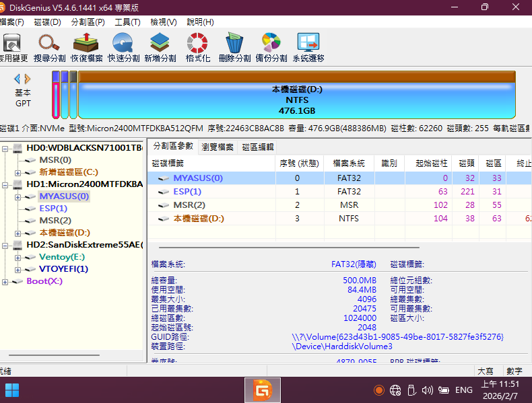Click the 序號 (狀態) column header
Image resolution: width=532 pixels, height=403 pixels.
(x=299, y=163)
